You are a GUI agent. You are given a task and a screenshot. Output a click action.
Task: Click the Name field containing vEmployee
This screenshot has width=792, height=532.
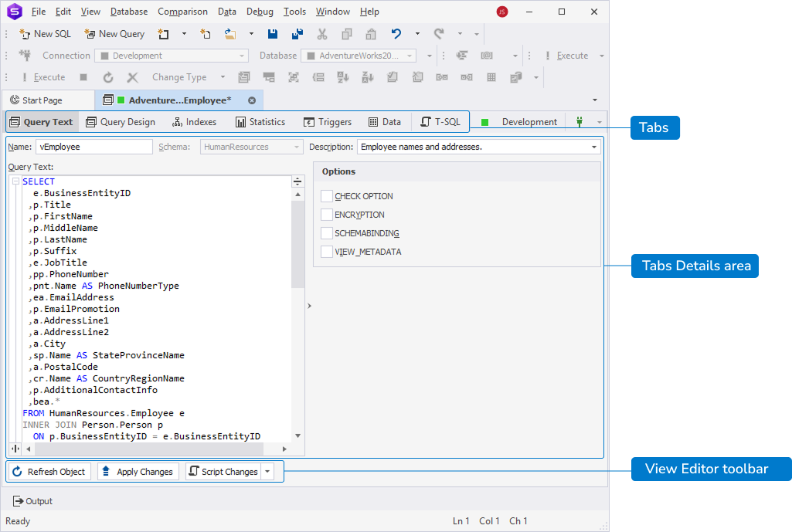(94, 147)
